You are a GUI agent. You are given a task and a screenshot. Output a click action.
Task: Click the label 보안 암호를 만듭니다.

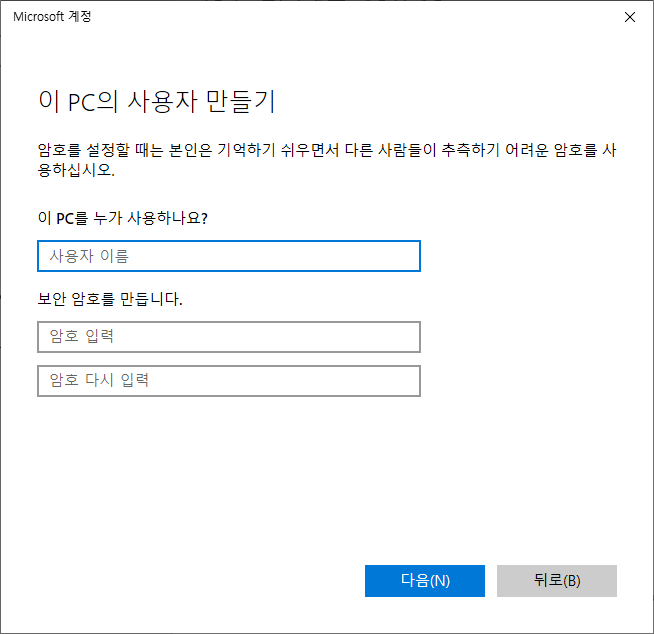pos(110,299)
